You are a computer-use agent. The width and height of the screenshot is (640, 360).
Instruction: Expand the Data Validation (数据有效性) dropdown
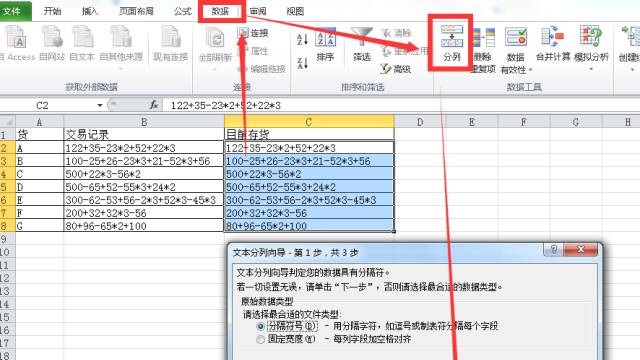[x=530, y=70]
